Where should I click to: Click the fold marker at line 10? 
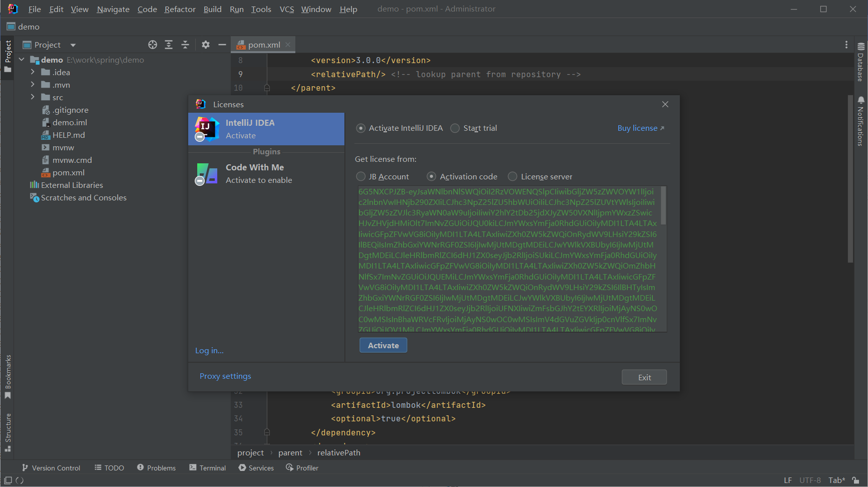click(267, 88)
